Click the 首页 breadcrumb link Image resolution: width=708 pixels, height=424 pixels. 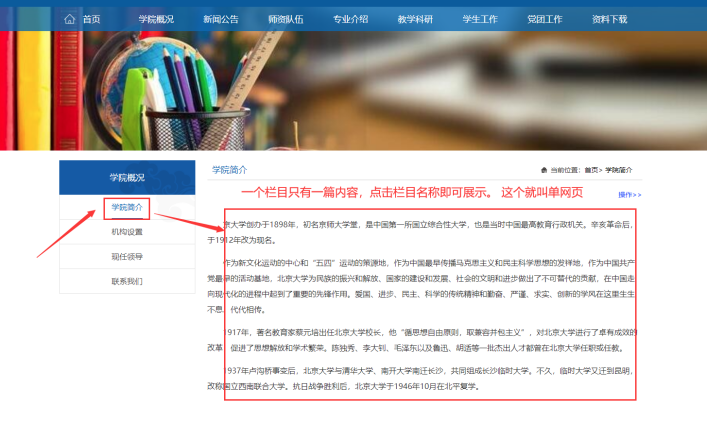(591, 170)
